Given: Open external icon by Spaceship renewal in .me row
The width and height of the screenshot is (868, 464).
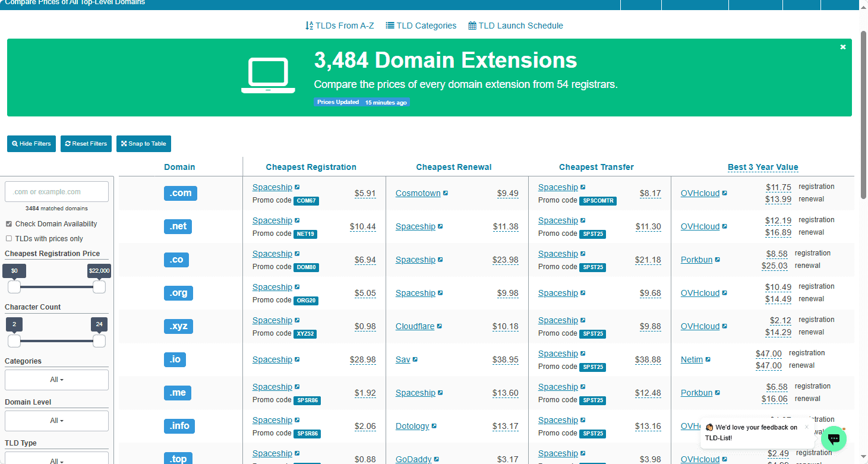Looking at the screenshot, I should (x=441, y=393).
